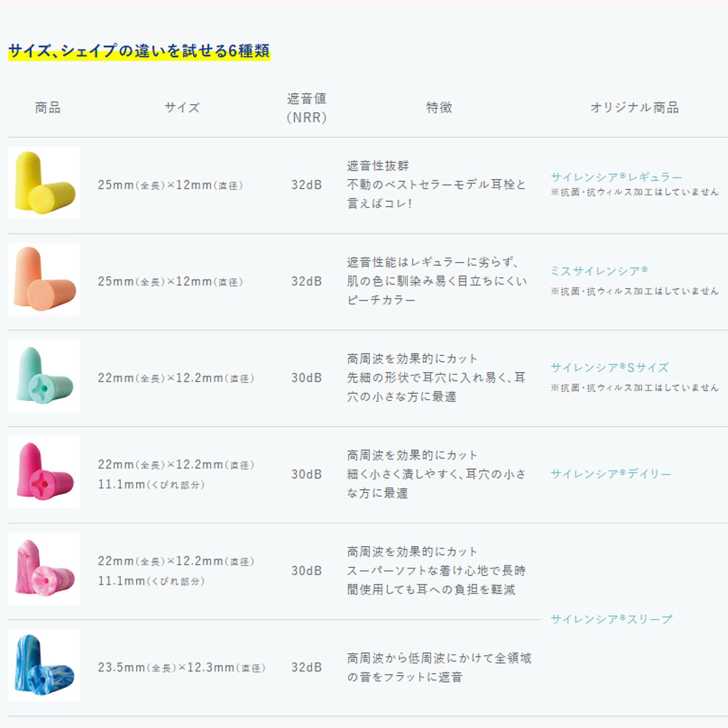Click the blue marble earplug image
Viewport: 728px width, 728px height.
coord(44,665)
